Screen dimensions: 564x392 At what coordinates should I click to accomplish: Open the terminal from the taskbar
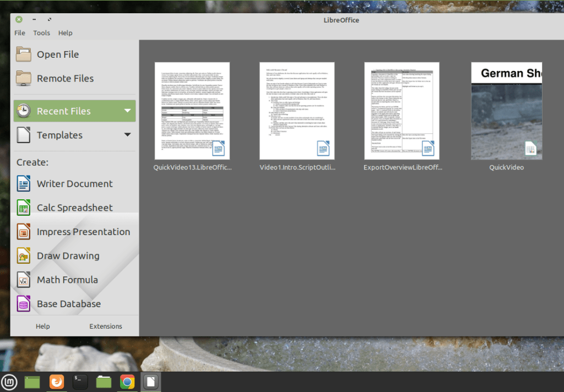point(80,382)
